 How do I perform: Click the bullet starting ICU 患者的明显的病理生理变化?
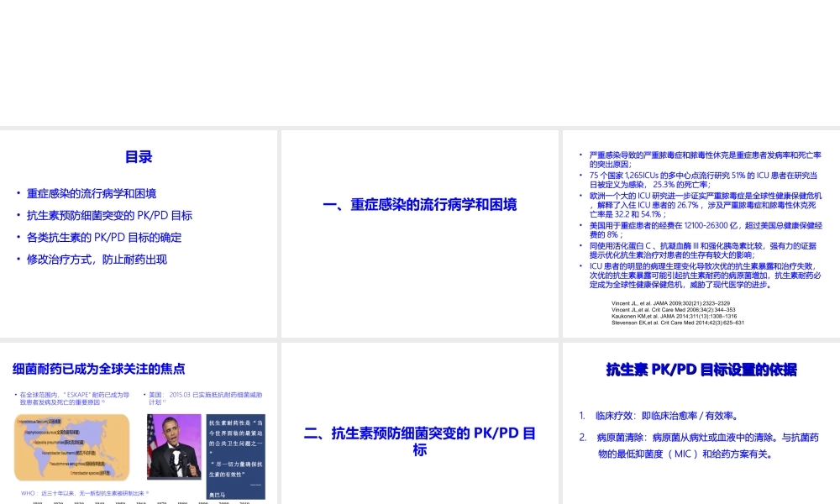(705, 276)
